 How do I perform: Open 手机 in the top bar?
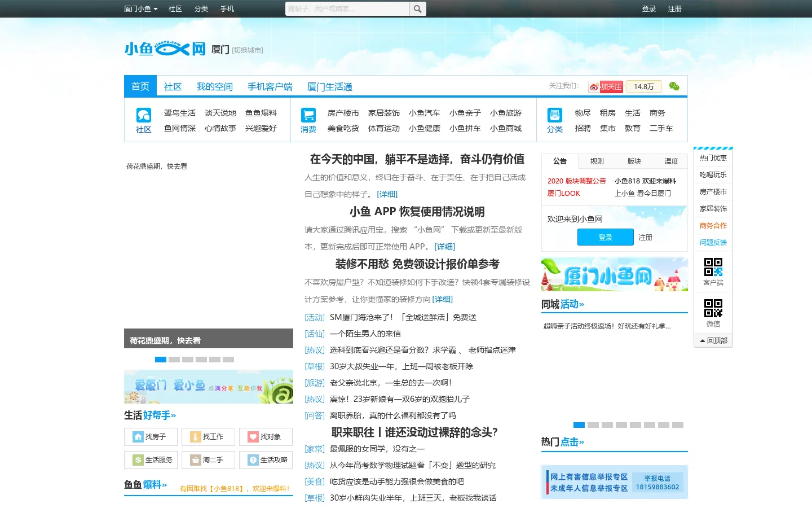[x=227, y=9]
